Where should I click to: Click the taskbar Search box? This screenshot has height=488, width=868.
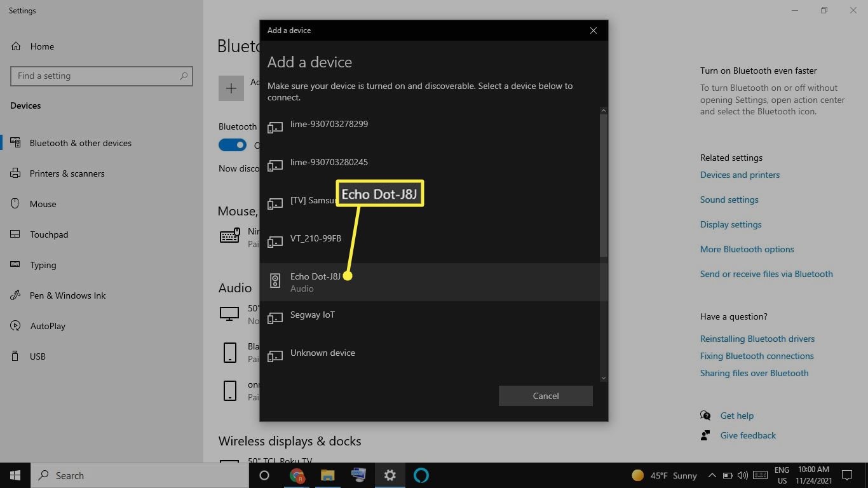(140, 475)
